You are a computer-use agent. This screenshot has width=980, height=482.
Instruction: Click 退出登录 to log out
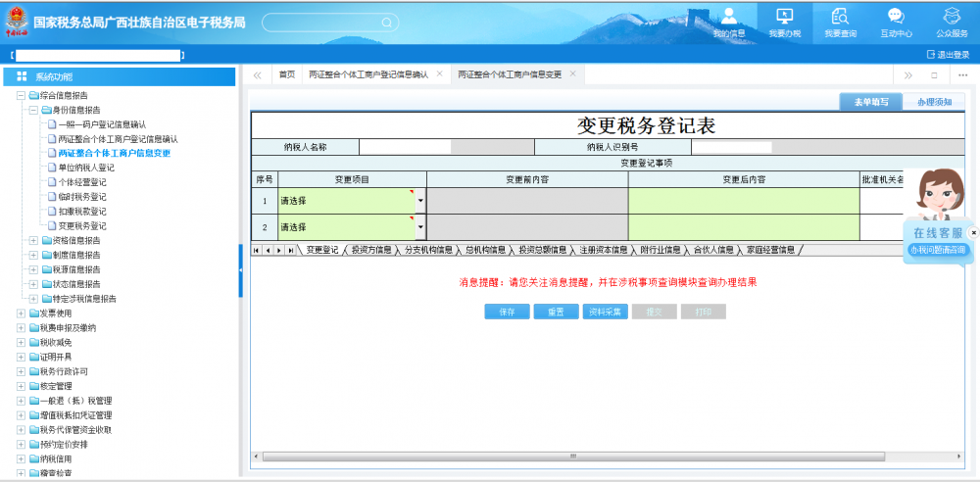(x=947, y=55)
